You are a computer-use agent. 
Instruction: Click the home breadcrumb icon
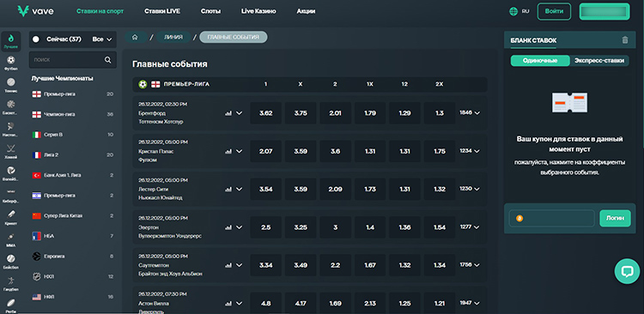click(x=134, y=38)
